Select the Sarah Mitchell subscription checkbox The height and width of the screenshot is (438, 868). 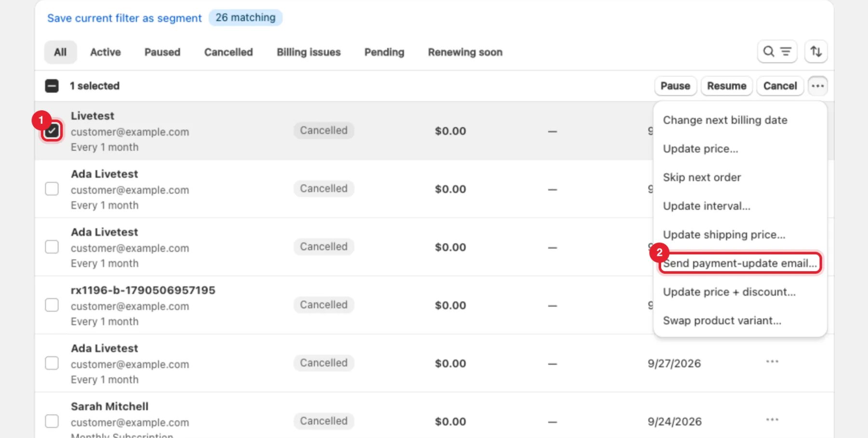(52, 421)
